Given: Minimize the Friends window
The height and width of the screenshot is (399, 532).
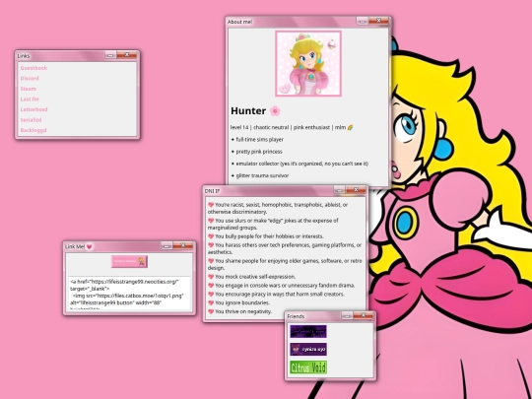Looking at the screenshot, I should pos(347,316).
